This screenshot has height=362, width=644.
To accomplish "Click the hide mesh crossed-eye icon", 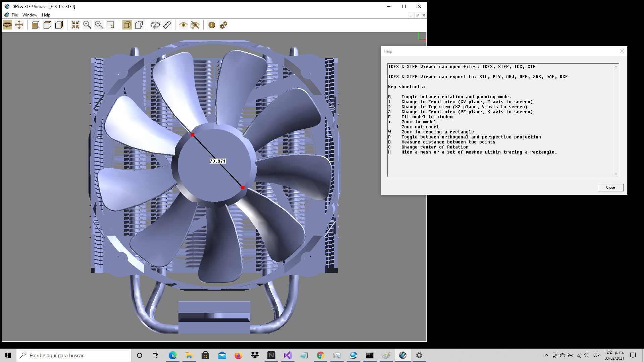I will [195, 25].
